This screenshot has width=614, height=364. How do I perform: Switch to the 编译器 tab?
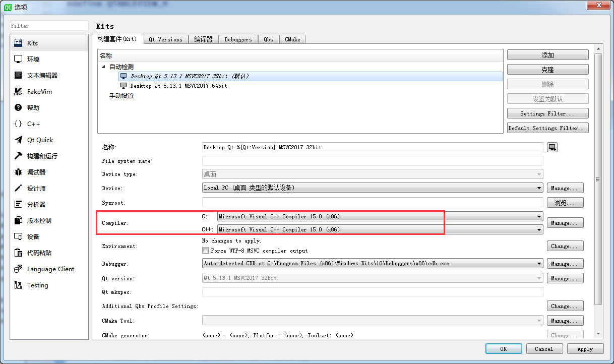click(204, 39)
